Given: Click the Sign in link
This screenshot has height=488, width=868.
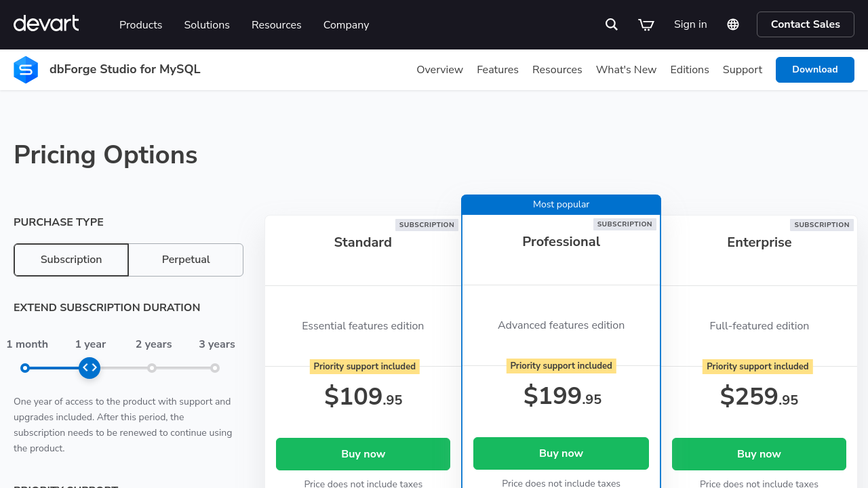Looking at the screenshot, I should coord(690,24).
